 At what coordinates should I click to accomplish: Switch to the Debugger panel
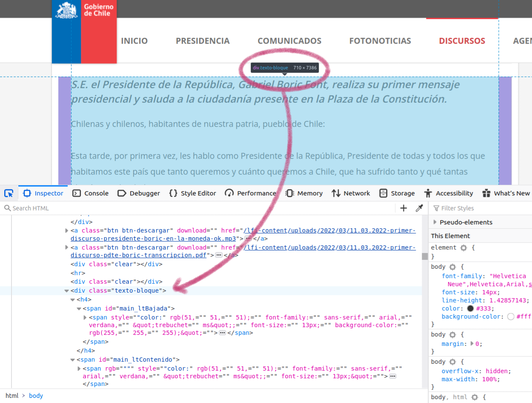tap(139, 193)
